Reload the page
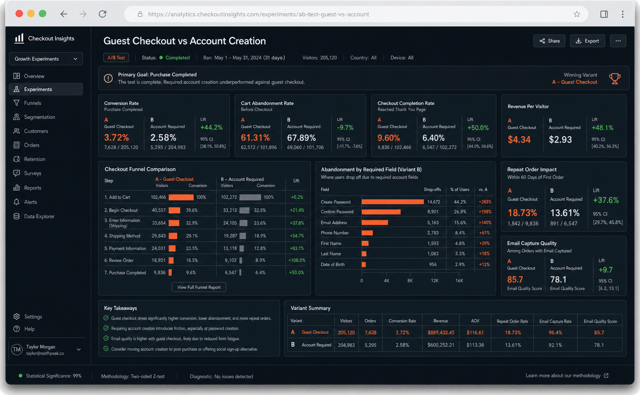Screen dimensions: 640x395 click(x=102, y=14)
